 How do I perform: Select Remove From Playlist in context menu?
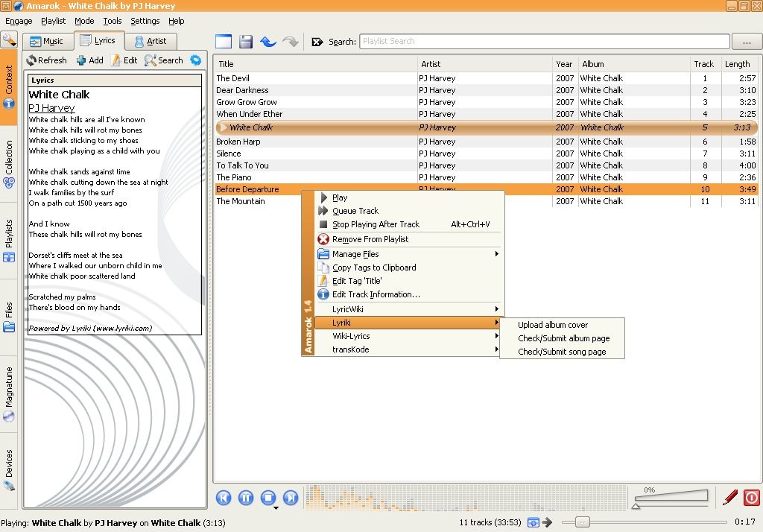(x=370, y=239)
